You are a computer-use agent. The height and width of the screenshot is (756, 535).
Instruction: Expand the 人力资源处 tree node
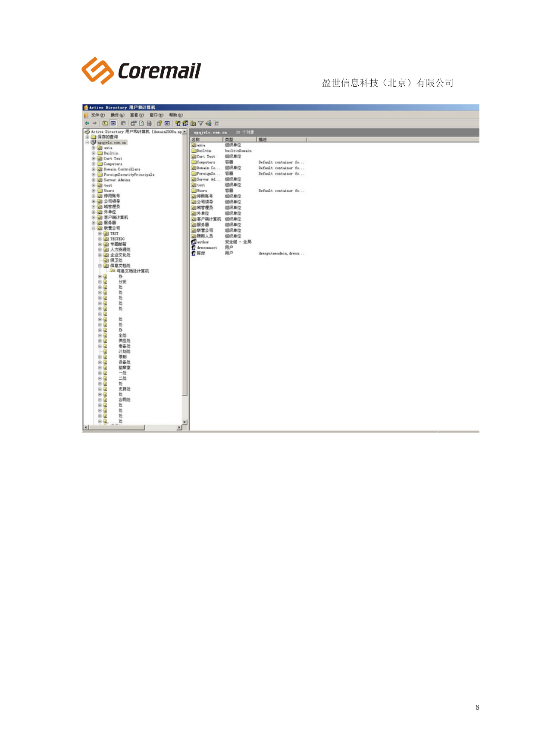click(100, 250)
